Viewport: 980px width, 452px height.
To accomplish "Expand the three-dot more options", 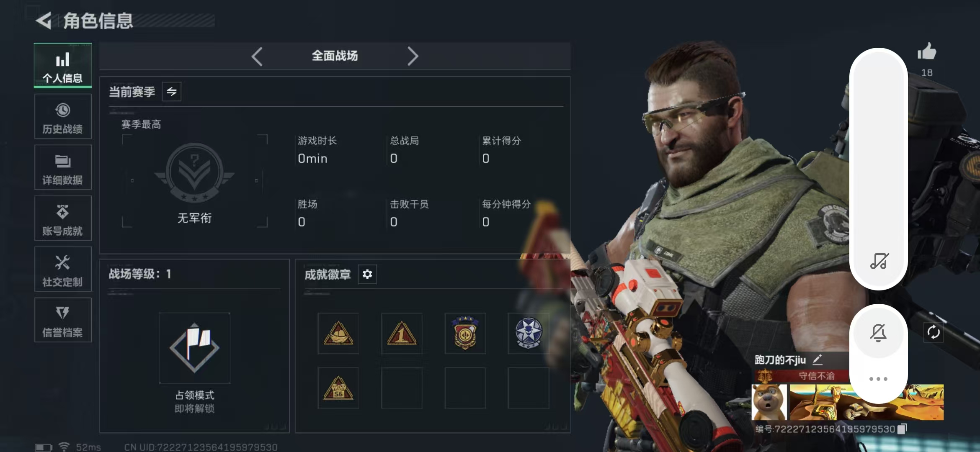I will (878, 379).
